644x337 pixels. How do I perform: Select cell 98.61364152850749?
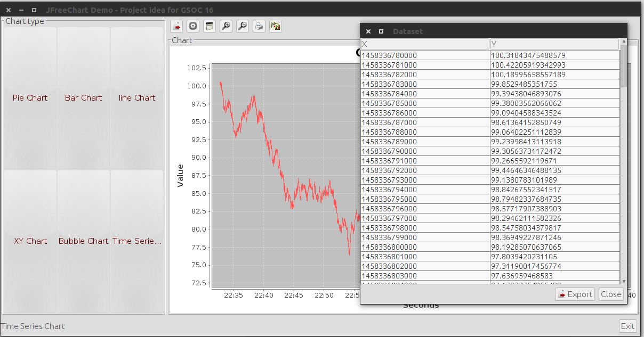[x=555, y=122]
